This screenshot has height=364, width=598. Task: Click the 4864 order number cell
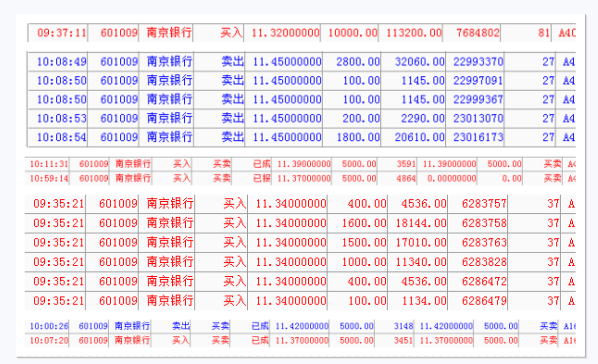click(x=406, y=178)
